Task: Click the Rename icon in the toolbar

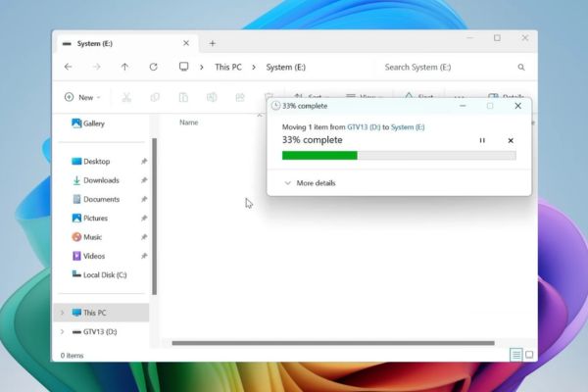Action: pyautogui.click(x=212, y=97)
